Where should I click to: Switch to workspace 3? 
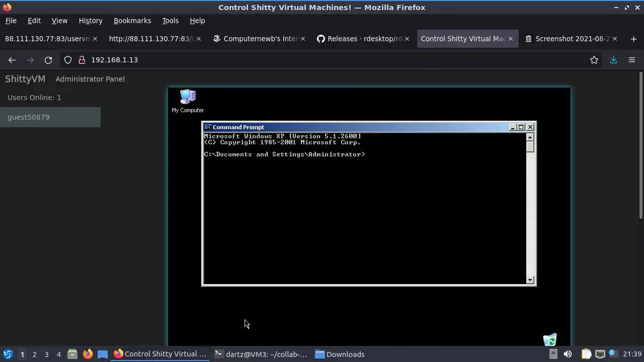(46, 354)
